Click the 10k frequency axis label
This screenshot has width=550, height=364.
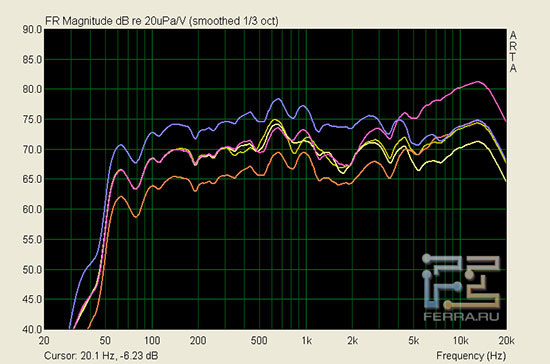point(461,341)
